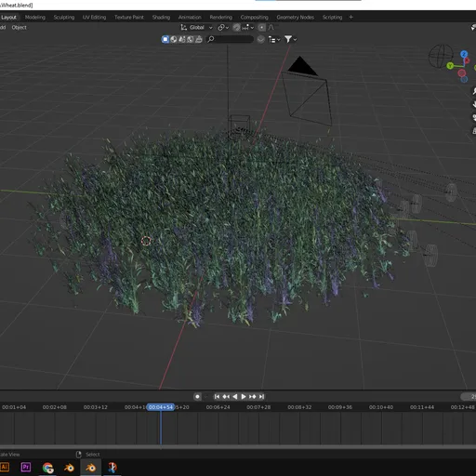
Task: Click the third selection mode icon
Action: [x=182, y=39]
